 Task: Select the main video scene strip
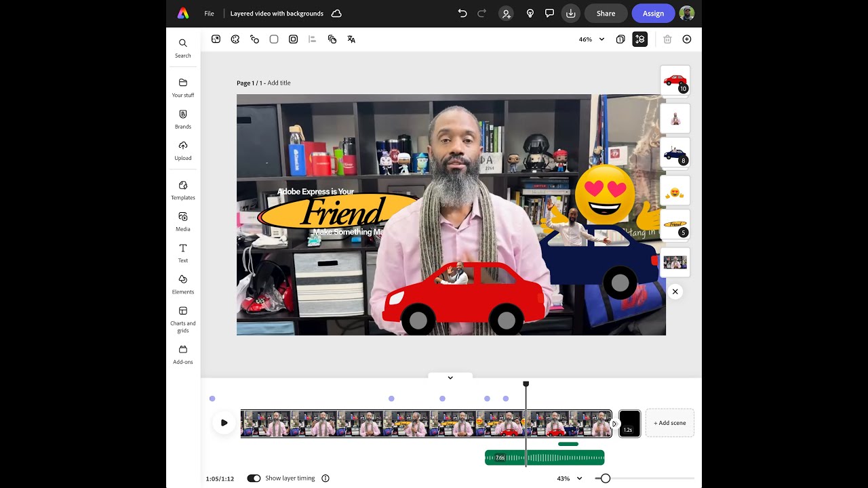click(x=426, y=424)
